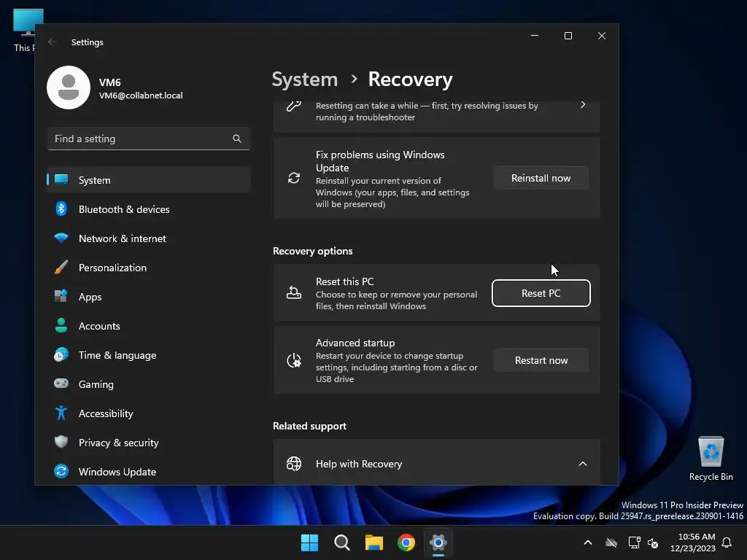Viewport: 747px width, 560px height.
Task: Open taskbar Search
Action: (341, 542)
